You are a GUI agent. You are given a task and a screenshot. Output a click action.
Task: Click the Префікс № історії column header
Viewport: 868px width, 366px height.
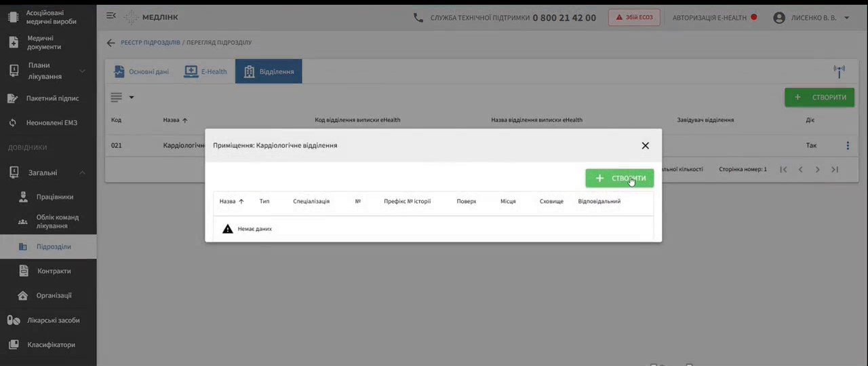[x=407, y=201]
